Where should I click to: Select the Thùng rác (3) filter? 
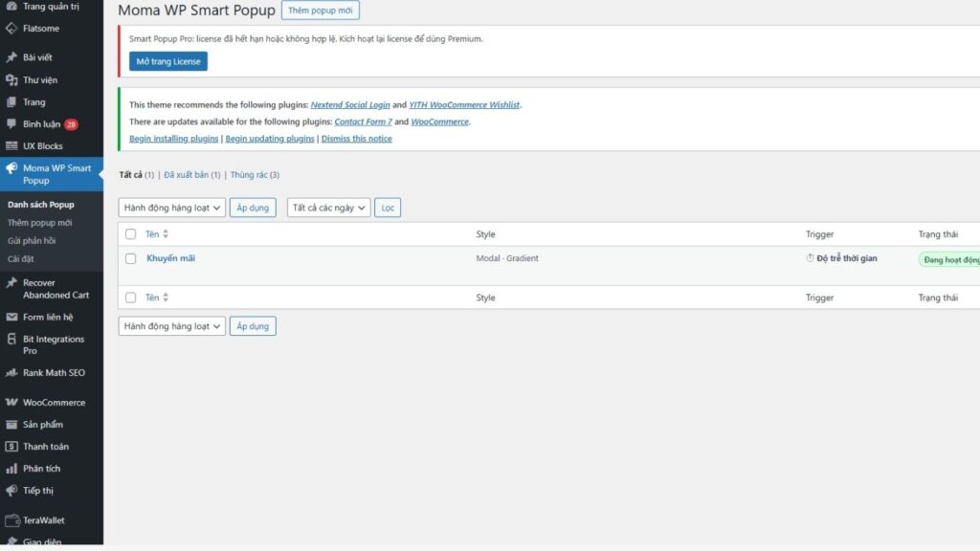pos(255,175)
